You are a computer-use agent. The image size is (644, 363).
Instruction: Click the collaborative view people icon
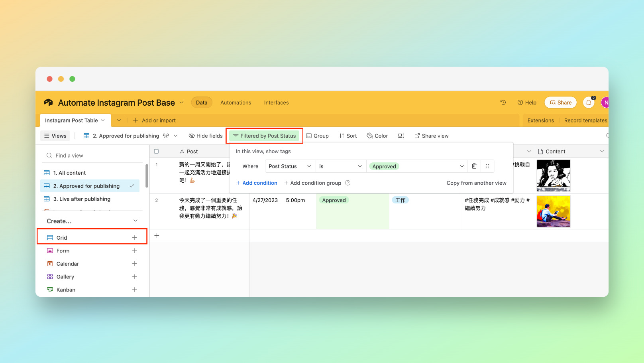point(166,136)
